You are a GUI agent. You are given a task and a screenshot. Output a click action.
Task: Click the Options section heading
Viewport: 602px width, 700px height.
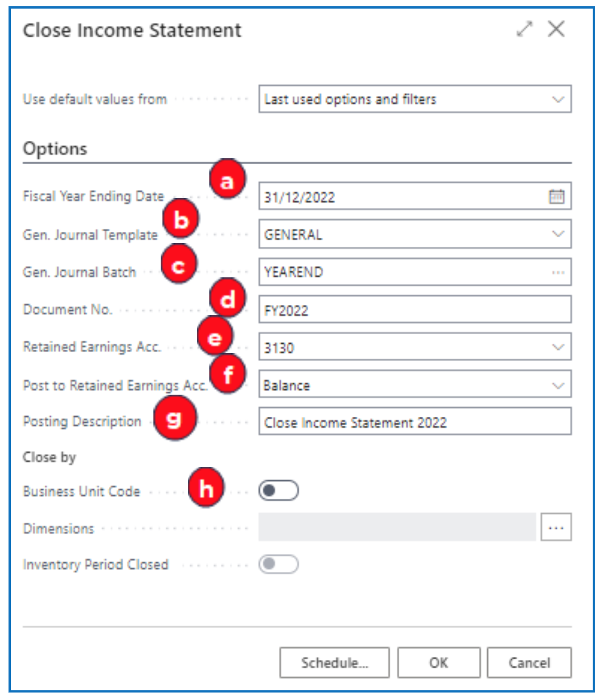click(55, 149)
